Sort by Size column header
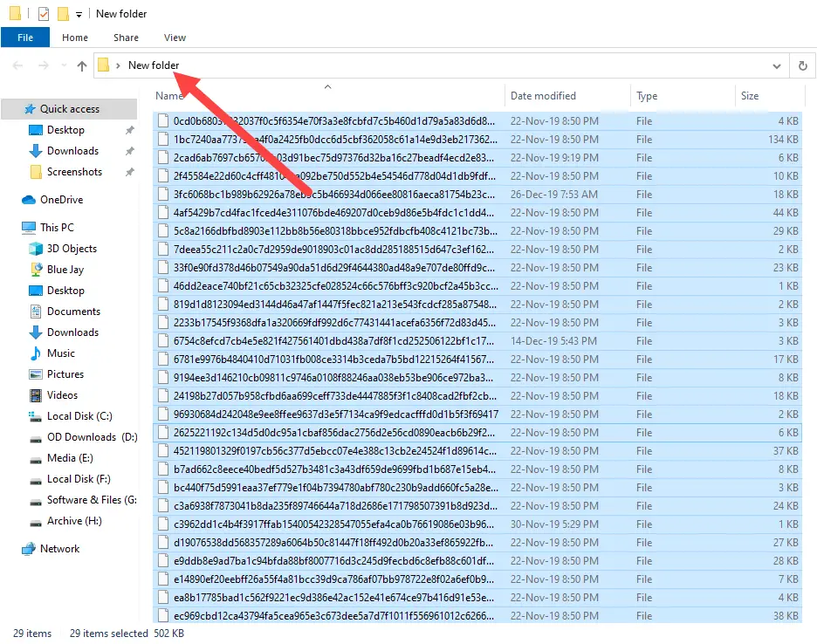 click(750, 96)
